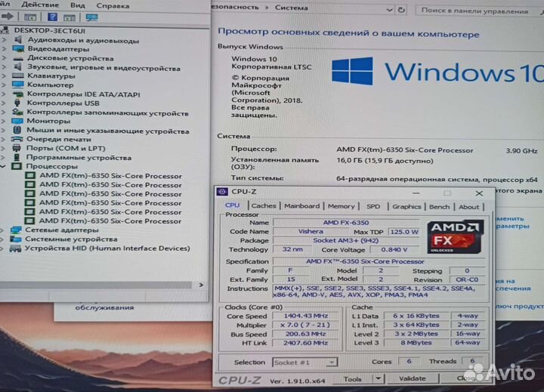Click the refresh button in System address bar
544x392 pixels.
(x=401, y=10)
